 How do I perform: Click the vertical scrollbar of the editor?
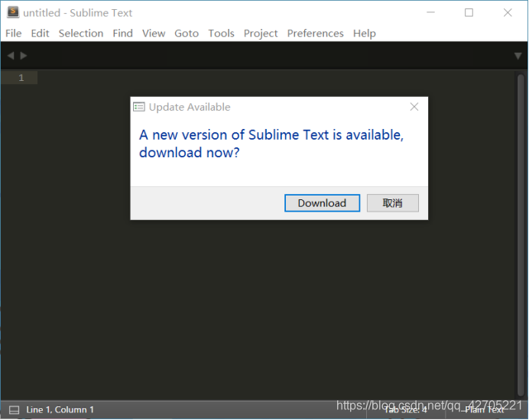point(521,235)
